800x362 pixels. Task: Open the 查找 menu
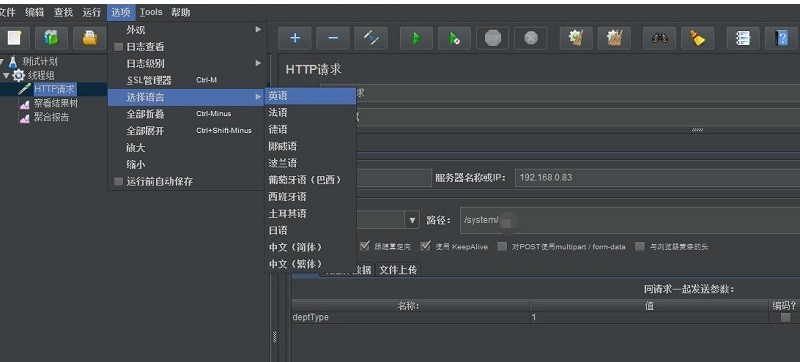tap(63, 12)
